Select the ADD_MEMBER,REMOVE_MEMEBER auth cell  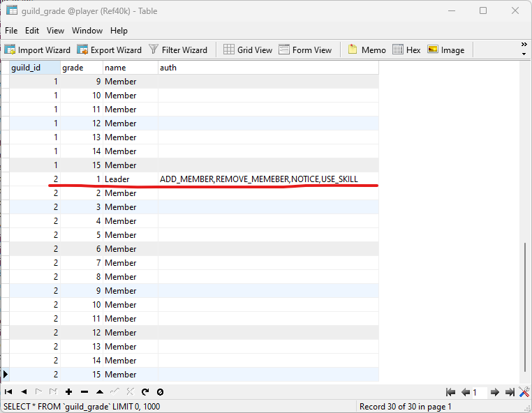coord(268,179)
